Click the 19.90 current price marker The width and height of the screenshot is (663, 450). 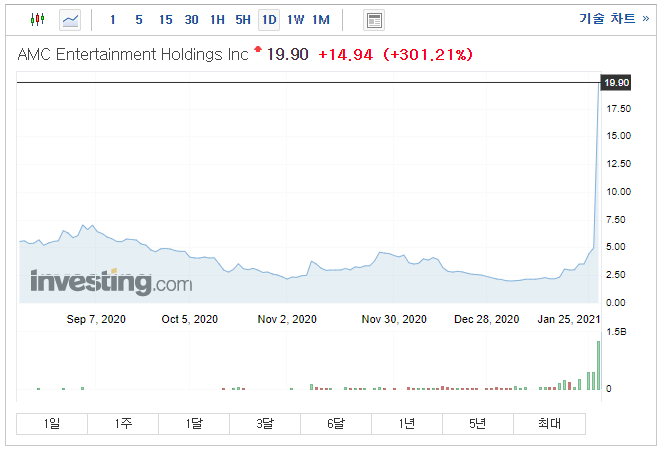tap(616, 82)
